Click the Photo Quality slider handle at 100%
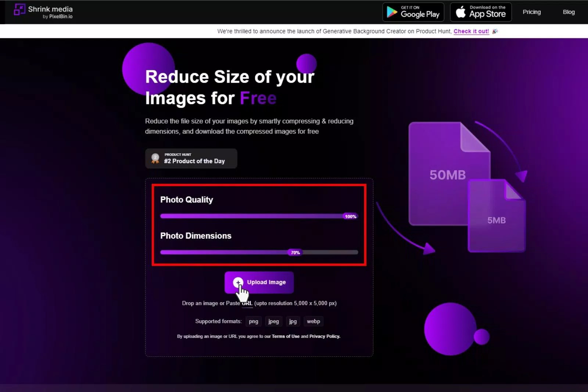 coord(350,216)
